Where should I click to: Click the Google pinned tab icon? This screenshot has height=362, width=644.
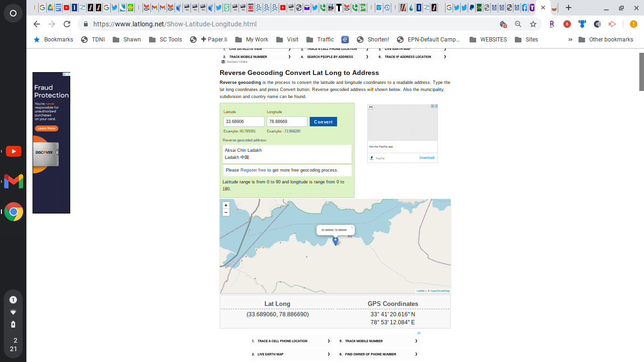tap(449, 7)
